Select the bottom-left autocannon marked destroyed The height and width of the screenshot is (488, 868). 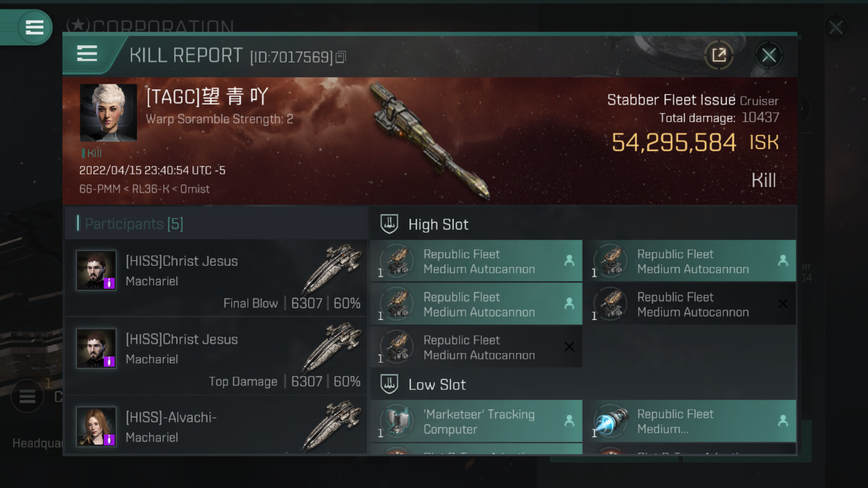(x=476, y=347)
